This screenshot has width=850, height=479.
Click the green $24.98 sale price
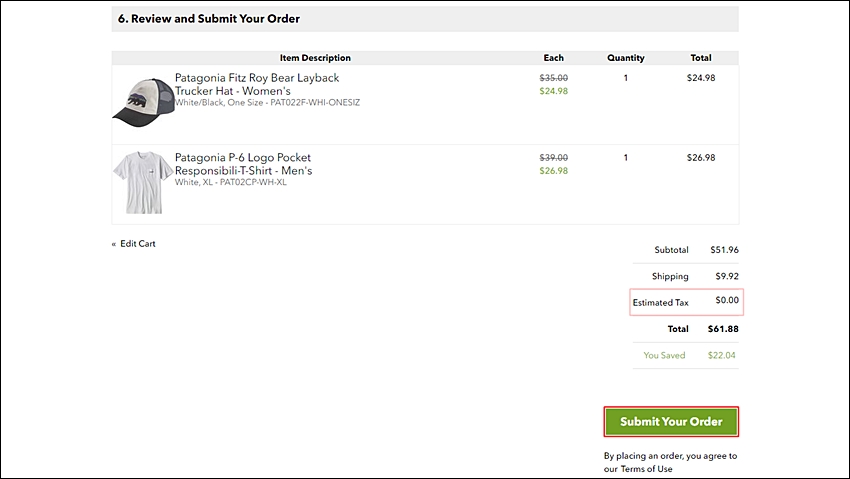(553, 91)
